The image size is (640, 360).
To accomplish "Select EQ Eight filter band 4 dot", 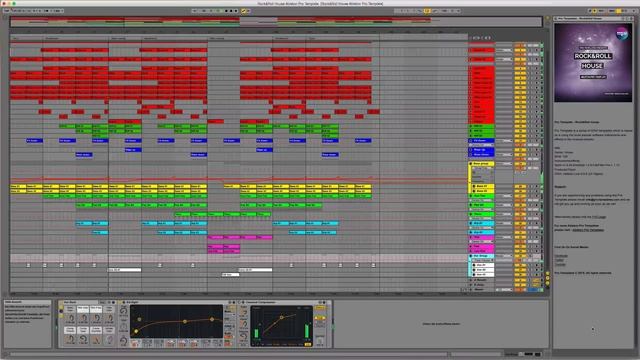I will click(x=212, y=319).
